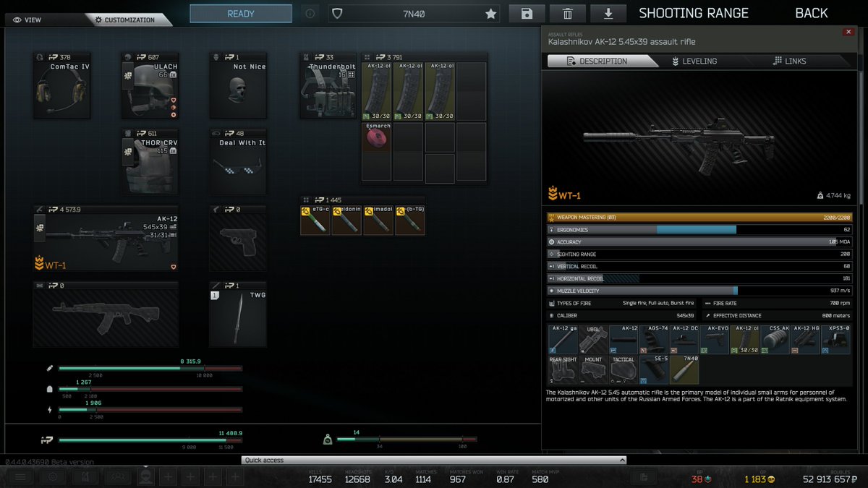Click the preset name field 7N40
The width and height of the screenshot is (868, 488).
(413, 14)
